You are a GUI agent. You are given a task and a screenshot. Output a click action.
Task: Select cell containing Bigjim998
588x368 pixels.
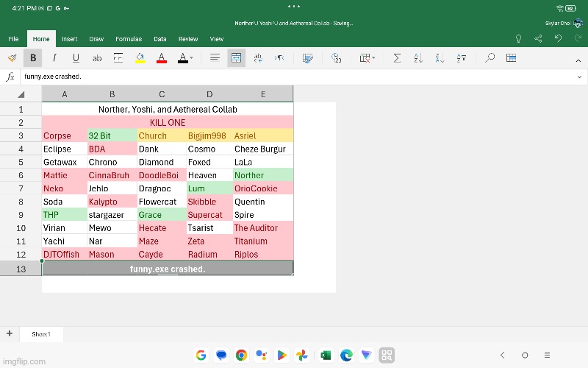coord(209,135)
